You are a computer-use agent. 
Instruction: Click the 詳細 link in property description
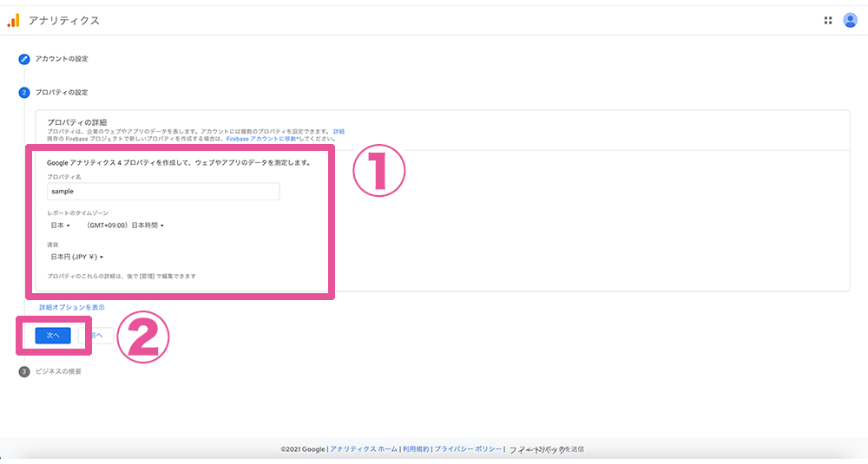tap(339, 132)
